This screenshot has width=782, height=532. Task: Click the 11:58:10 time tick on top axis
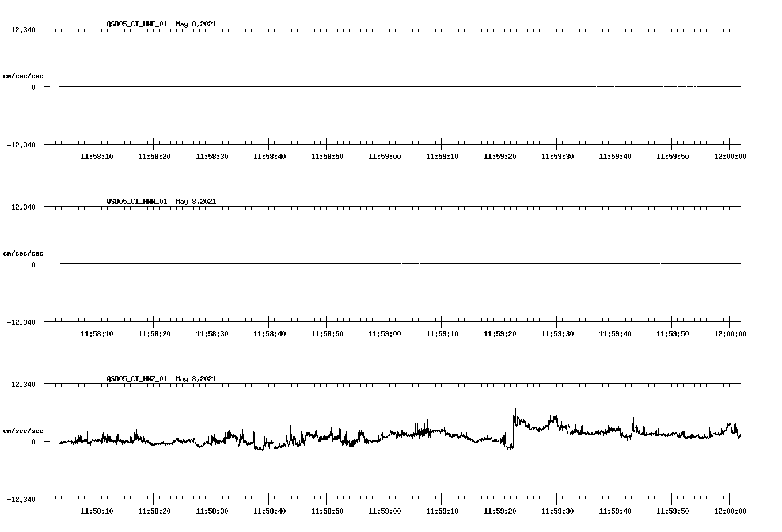point(96,155)
